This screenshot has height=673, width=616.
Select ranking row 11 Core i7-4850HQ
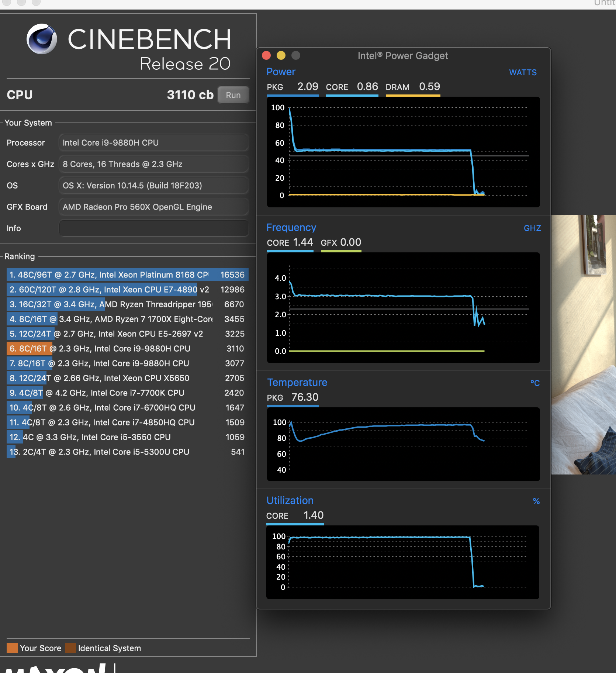(127, 422)
